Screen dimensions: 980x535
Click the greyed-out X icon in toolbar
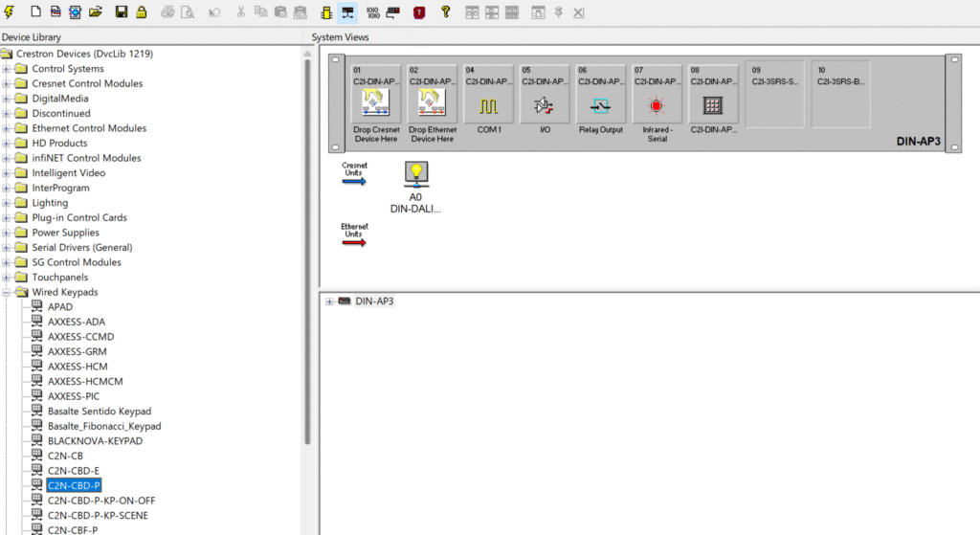point(579,12)
